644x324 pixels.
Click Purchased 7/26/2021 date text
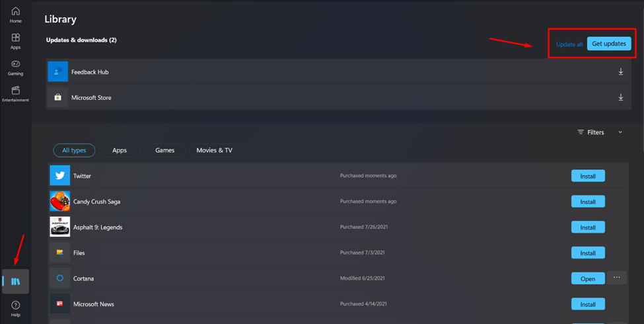pos(364,227)
